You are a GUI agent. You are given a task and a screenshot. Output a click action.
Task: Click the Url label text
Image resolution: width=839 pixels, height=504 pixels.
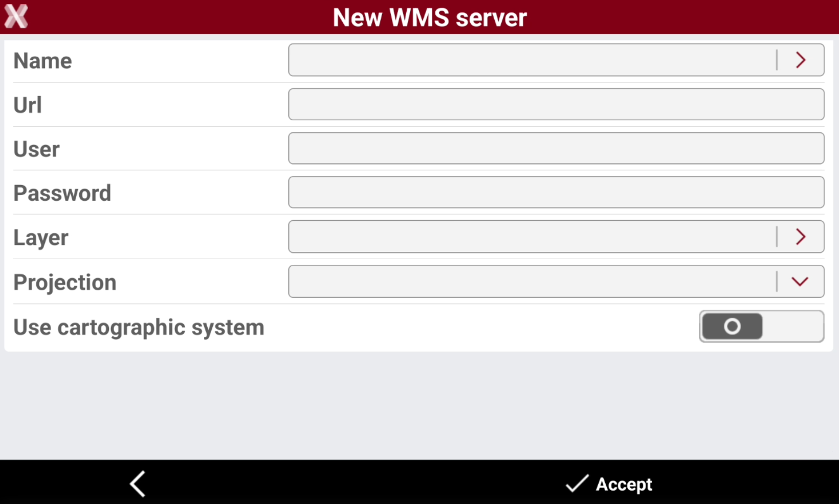click(28, 105)
